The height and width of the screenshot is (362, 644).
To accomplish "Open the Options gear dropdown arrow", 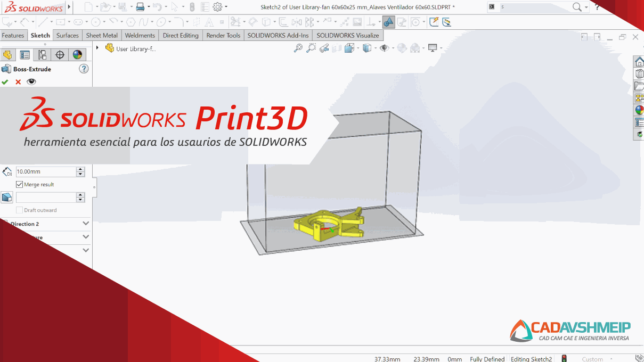I will (226, 7).
